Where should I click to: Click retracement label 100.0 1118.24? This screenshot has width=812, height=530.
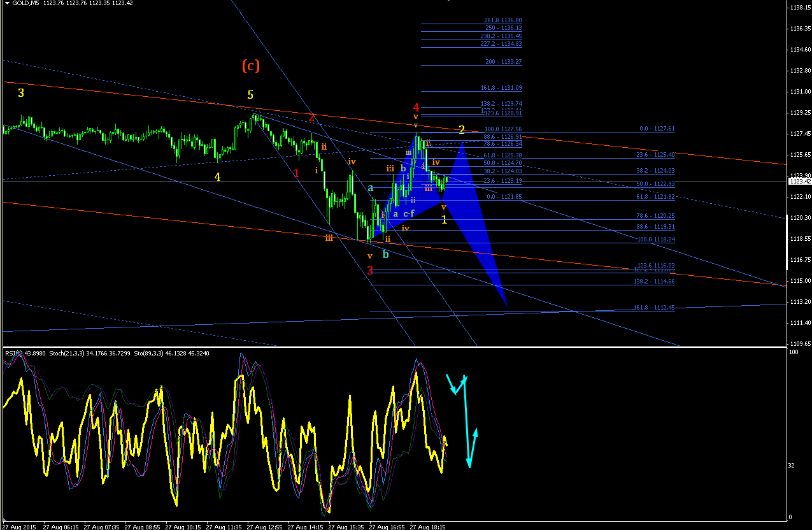[655, 240]
